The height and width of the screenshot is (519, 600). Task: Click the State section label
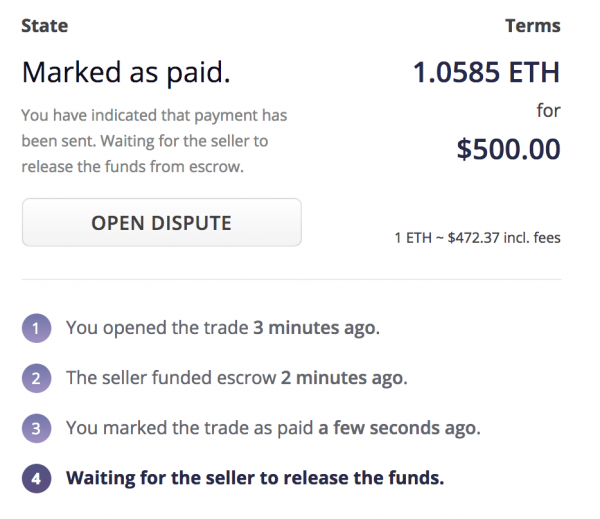pyautogui.click(x=44, y=26)
